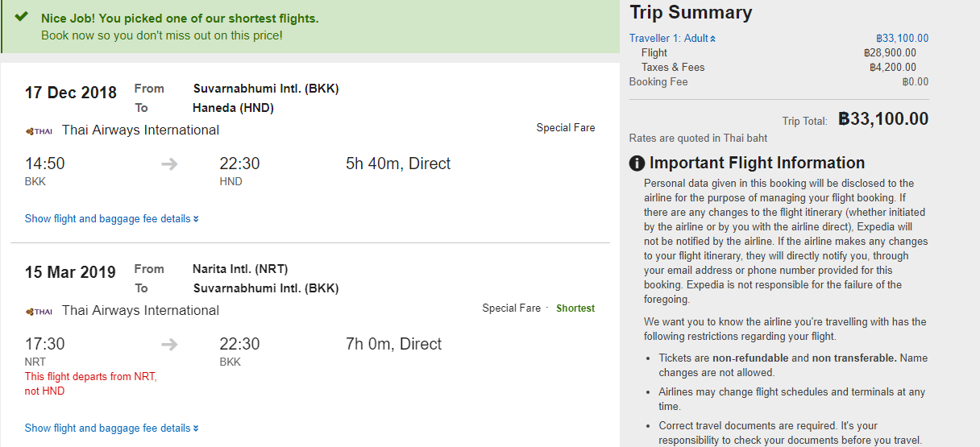980x447 pixels.
Task: Click the 17 Dec 2018 flight date
Action: pos(71,93)
